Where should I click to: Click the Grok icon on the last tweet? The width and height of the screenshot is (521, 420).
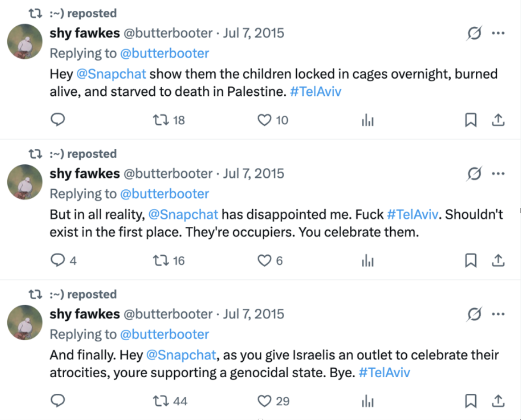474,314
